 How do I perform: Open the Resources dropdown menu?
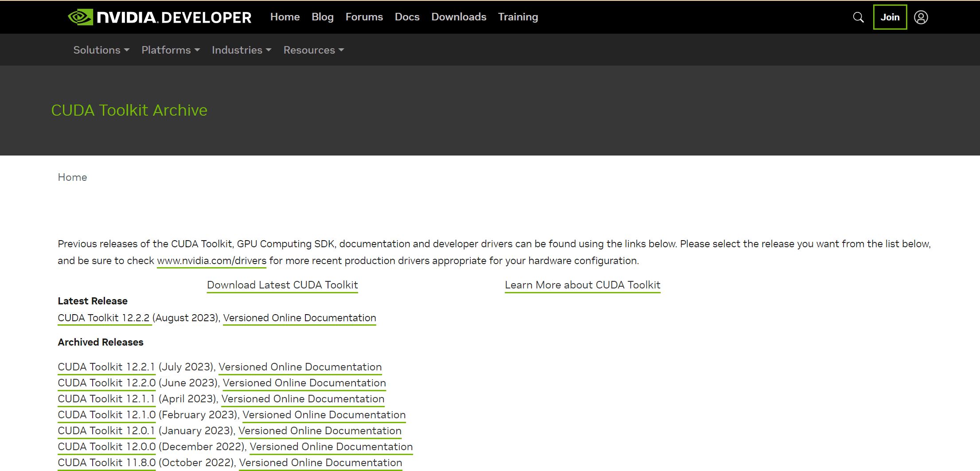[313, 50]
